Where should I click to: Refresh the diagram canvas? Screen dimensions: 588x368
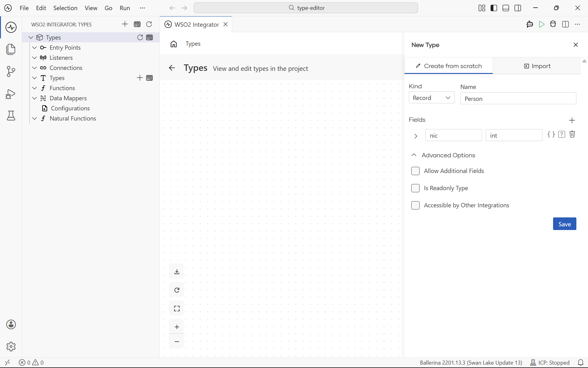[177, 290]
